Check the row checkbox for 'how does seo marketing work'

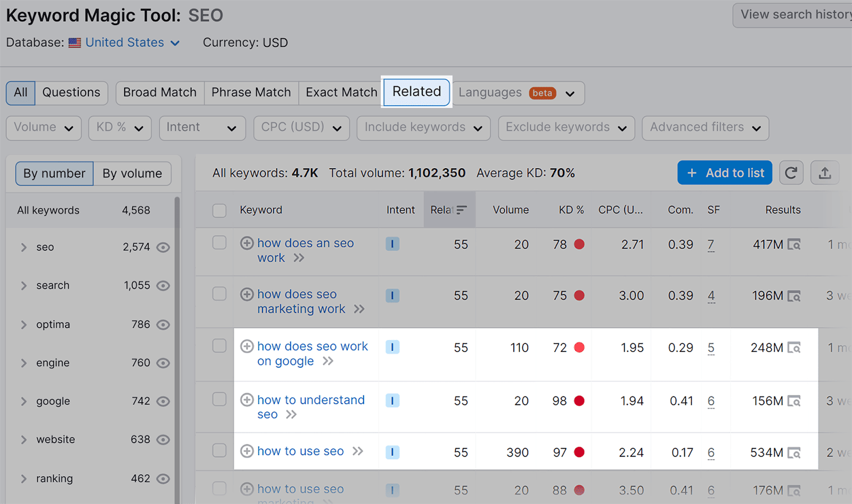(x=219, y=293)
